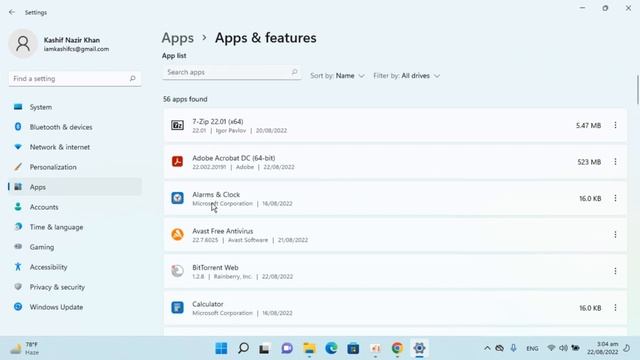Open network and volume quick settings

point(563,348)
